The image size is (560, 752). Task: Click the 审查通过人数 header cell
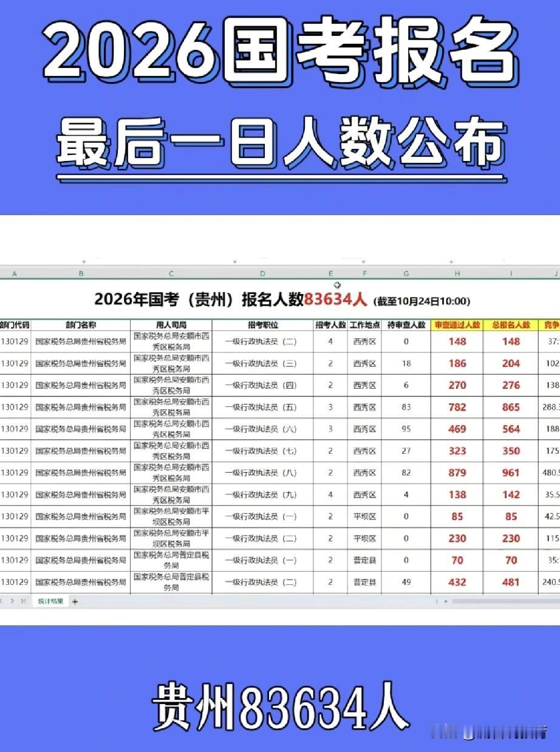tap(457, 325)
